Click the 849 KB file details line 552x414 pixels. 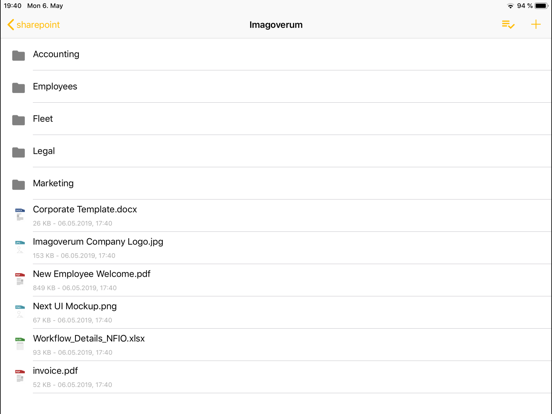coord(75,288)
